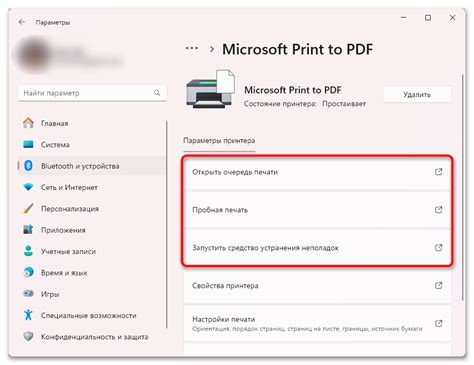Open the Параметры принтера tab
474x365 pixels.
(219, 141)
